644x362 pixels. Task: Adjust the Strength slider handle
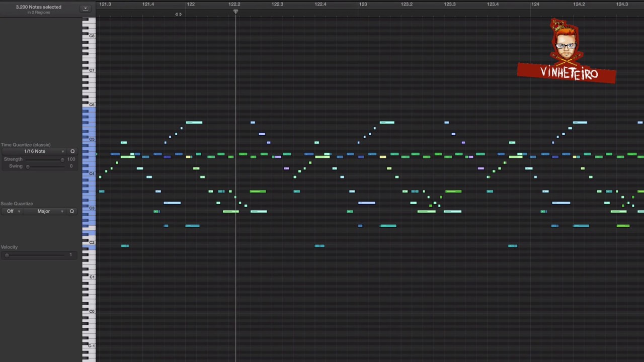[62, 159]
